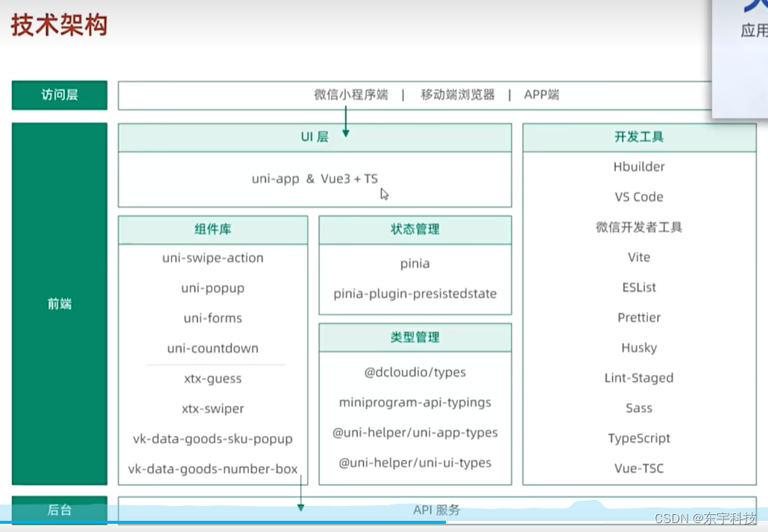Viewport: 768px width, 532px height.
Task: Click @uni-helper/uni-app-types entry
Action: tap(415, 433)
